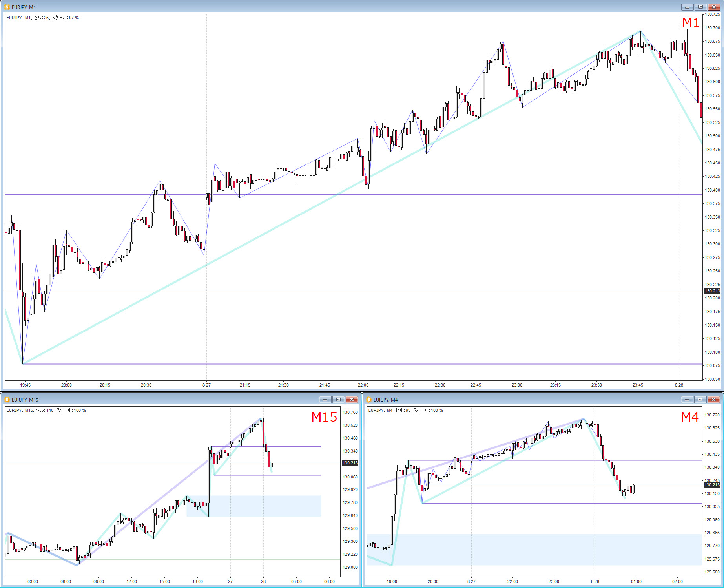Close the EURJPY M1 chart window
This screenshot has height=588, width=724.
(714, 7)
